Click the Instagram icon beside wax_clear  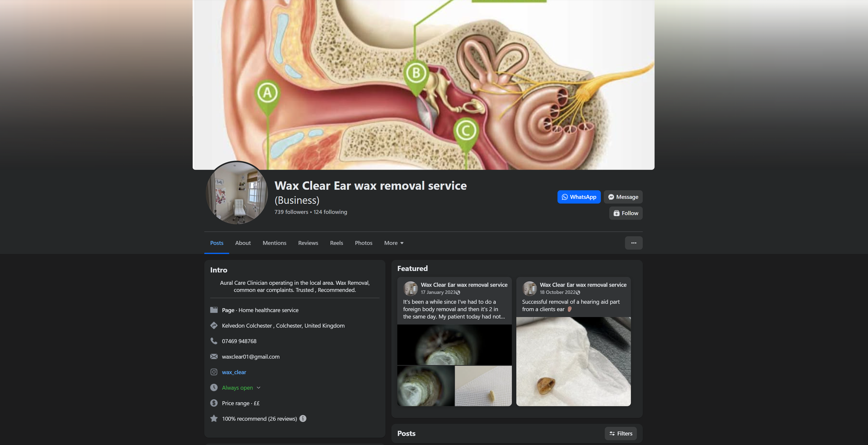[214, 372]
